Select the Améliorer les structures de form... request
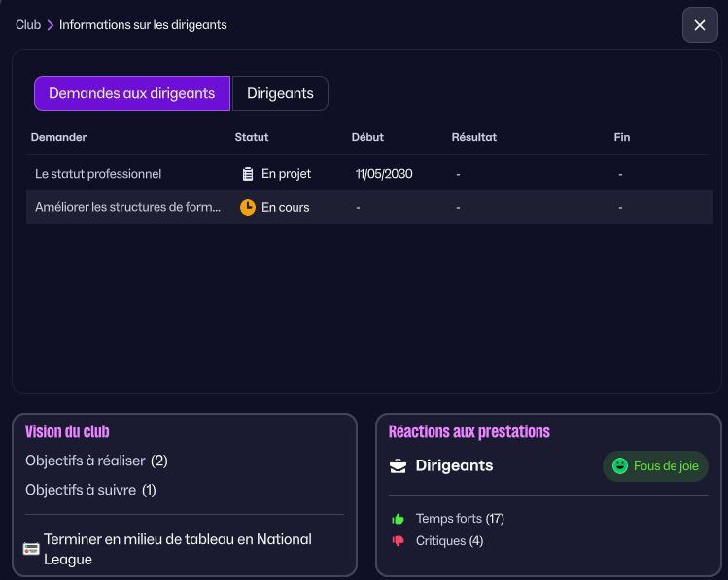Image resolution: width=728 pixels, height=580 pixels. (369, 207)
